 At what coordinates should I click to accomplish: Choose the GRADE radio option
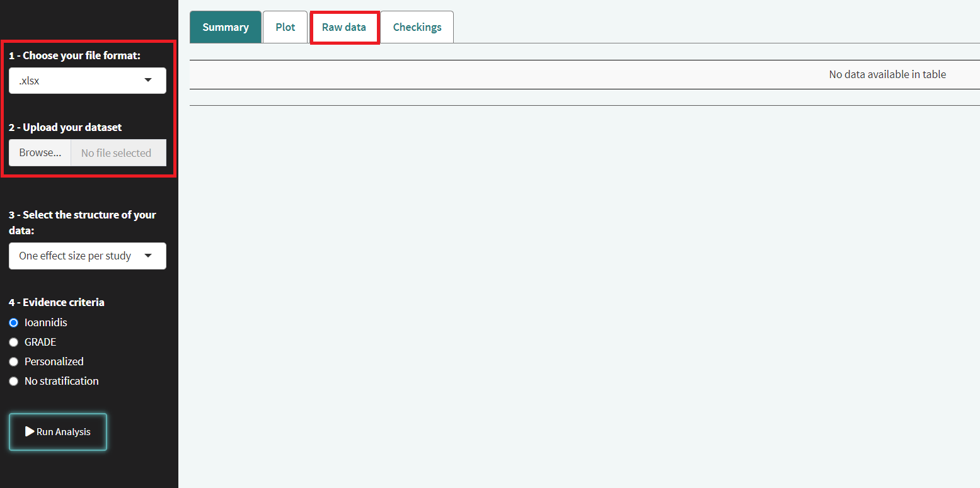(x=14, y=342)
